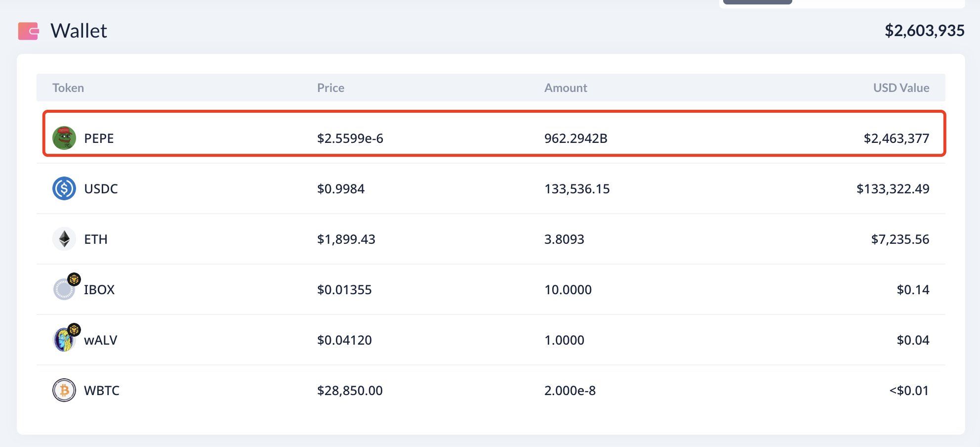This screenshot has width=980, height=447.
Task: Click the Wallet section heading
Action: [79, 31]
